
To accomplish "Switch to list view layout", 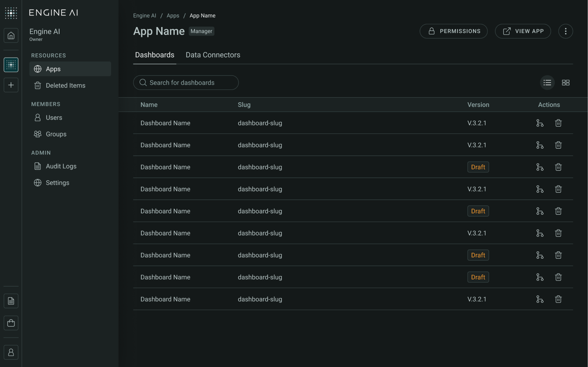I will (547, 83).
